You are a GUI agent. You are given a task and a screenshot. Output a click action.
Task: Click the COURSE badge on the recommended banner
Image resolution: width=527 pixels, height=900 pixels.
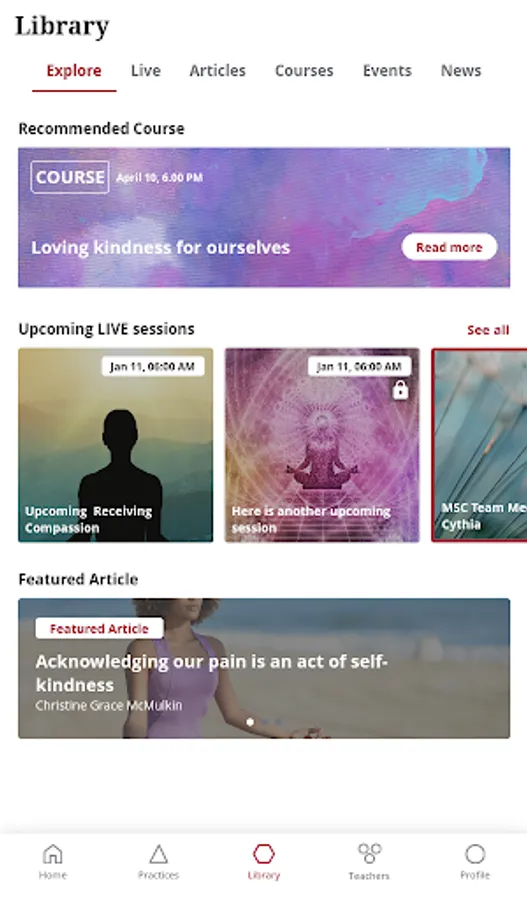click(x=70, y=177)
